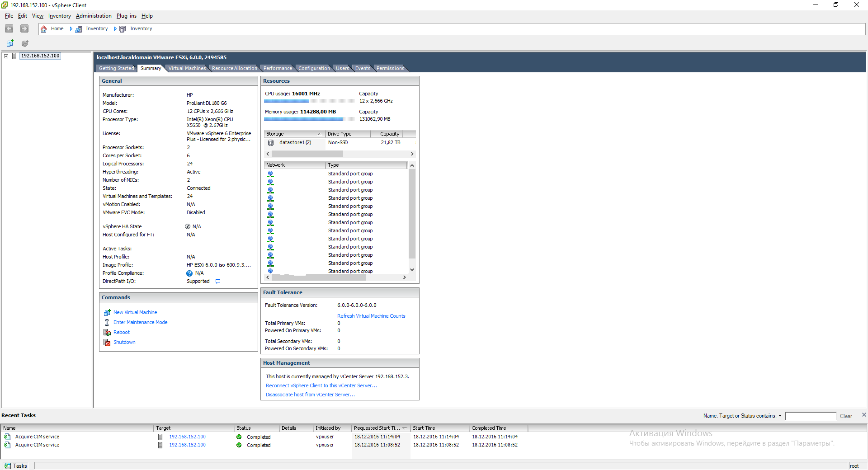Click the vSphere Client title bar icon

5,5
